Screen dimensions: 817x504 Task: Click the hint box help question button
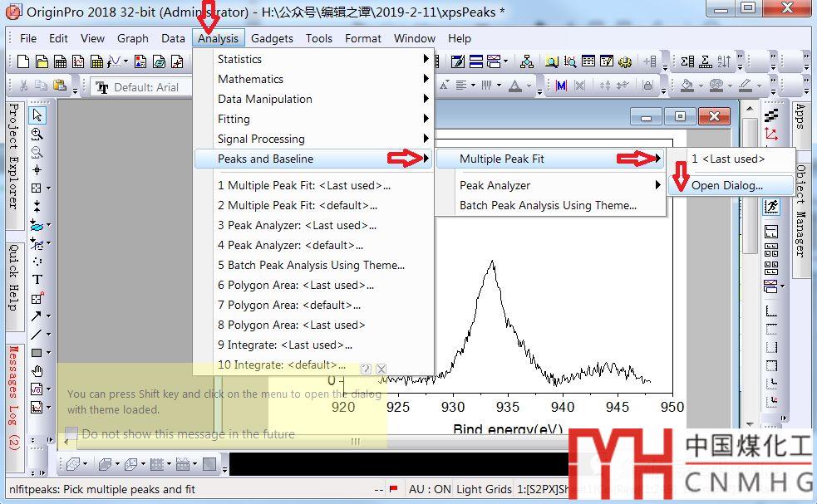tap(366, 369)
